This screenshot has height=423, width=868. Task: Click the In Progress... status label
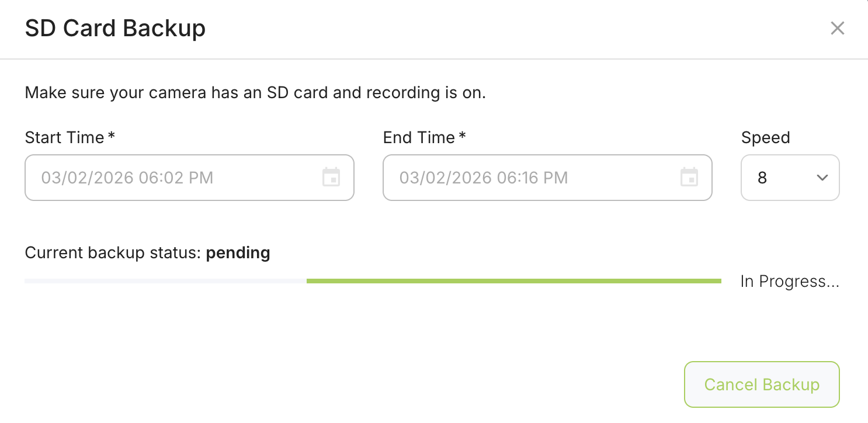(x=790, y=282)
